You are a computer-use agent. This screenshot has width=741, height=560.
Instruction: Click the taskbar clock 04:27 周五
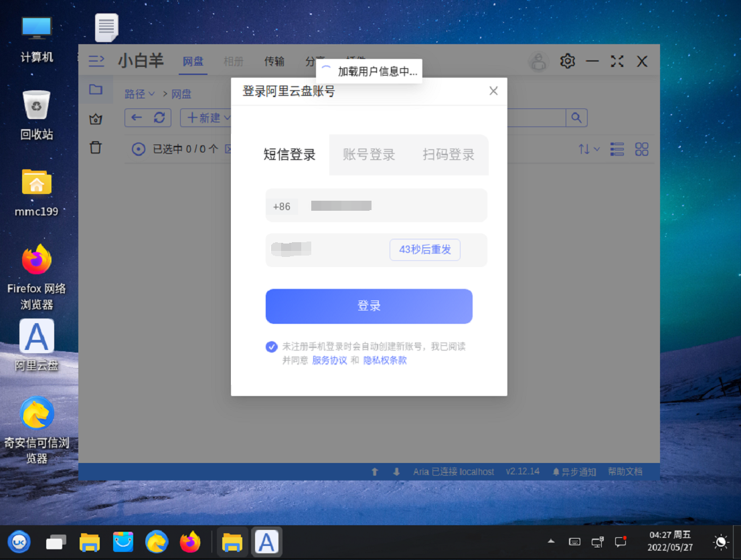click(670, 541)
